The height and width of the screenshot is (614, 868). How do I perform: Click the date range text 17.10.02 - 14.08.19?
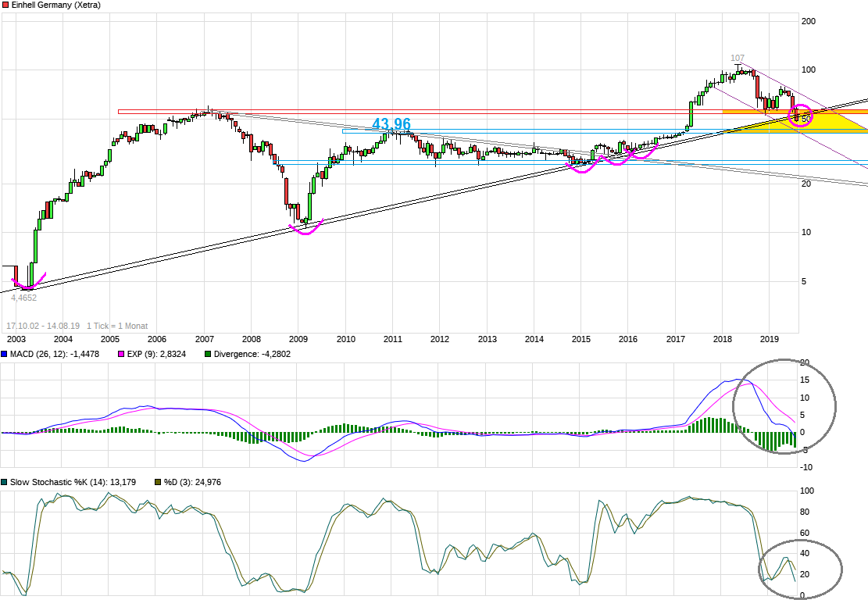pos(43,326)
